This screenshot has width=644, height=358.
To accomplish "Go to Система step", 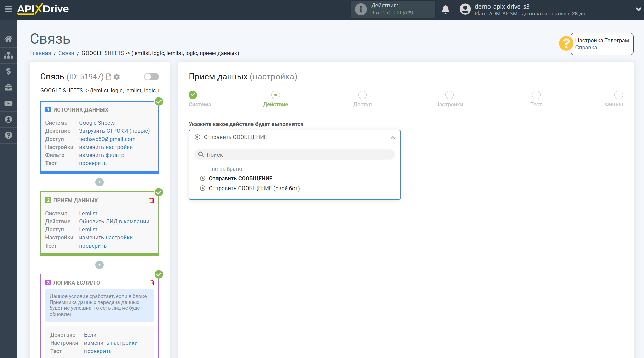I will [x=193, y=95].
